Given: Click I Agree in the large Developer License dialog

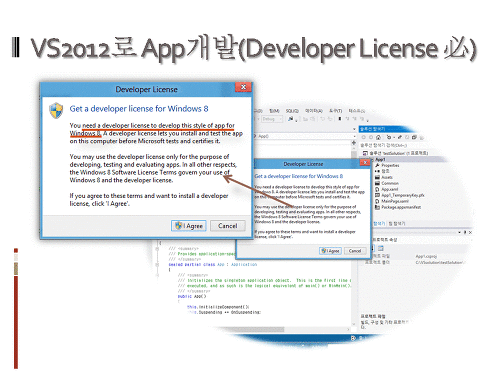Looking at the screenshot, I should pyautogui.click(x=189, y=226).
